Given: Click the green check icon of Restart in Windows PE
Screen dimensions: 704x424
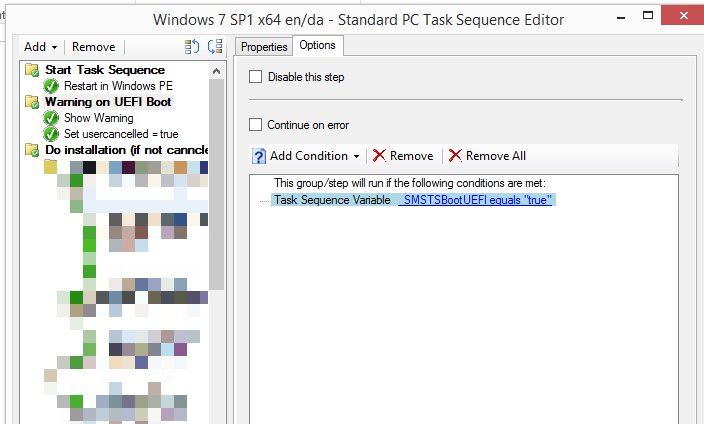Looking at the screenshot, I should tap(51, 86).
